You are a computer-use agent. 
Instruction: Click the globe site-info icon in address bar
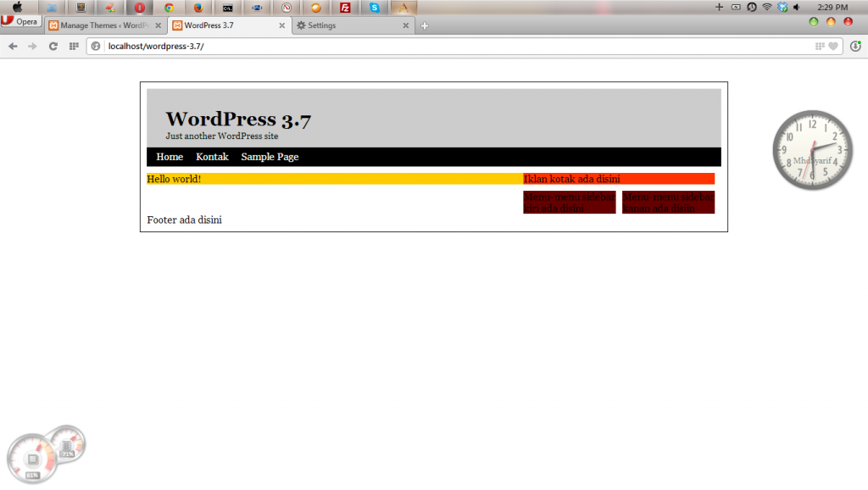(96, 47)
